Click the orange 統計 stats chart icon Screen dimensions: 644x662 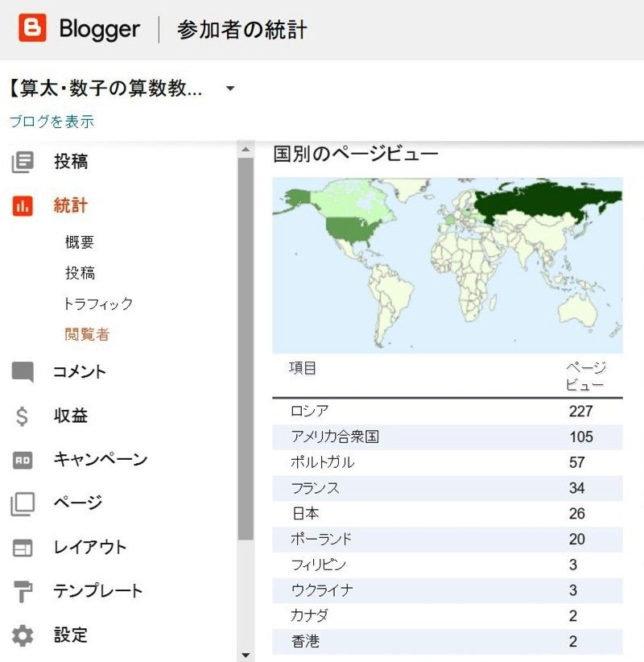coord(23,206)
